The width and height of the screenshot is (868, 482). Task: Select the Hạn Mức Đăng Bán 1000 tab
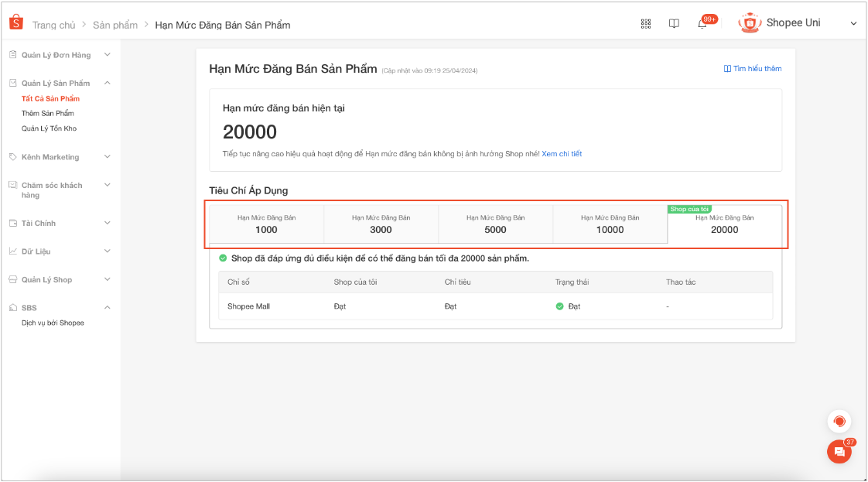click(x=266, y=224)
